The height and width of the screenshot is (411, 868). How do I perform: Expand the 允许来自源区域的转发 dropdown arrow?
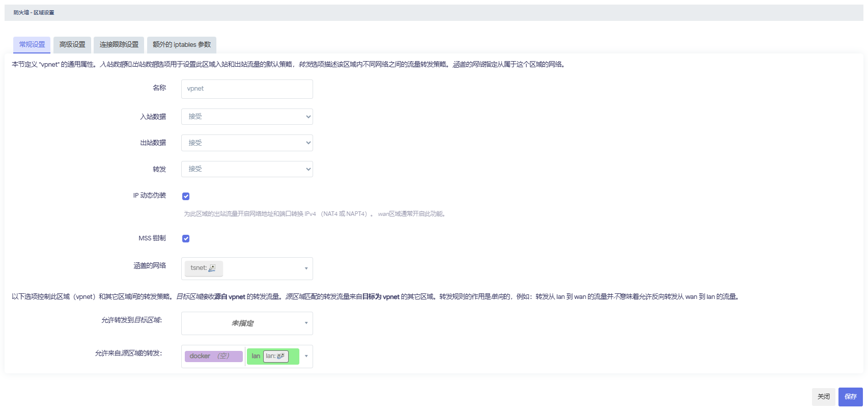coord(306,356)
